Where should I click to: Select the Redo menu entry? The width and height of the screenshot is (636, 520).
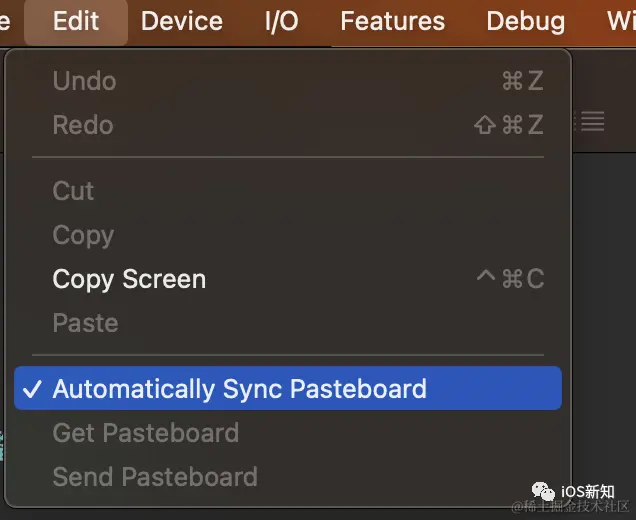pyautogui.click(x=83, y=125)
